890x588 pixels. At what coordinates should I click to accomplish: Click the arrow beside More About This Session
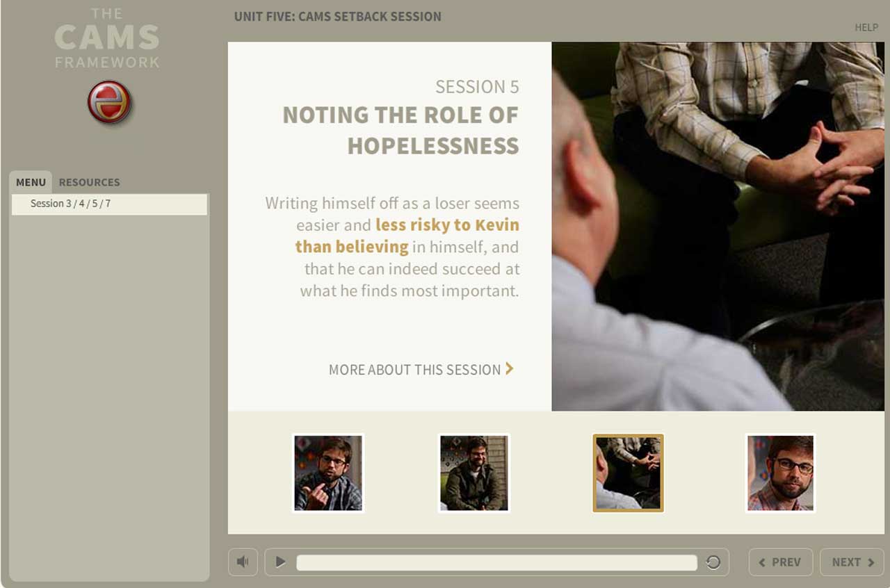510,369
